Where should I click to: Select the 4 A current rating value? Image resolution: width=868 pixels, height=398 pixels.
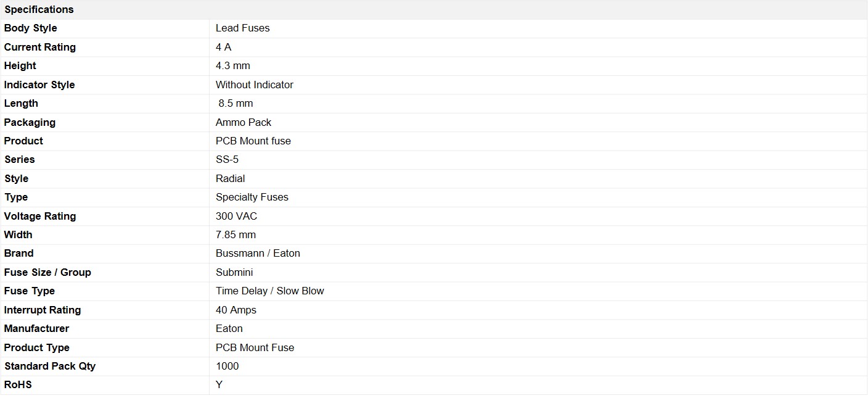point(224,47)
